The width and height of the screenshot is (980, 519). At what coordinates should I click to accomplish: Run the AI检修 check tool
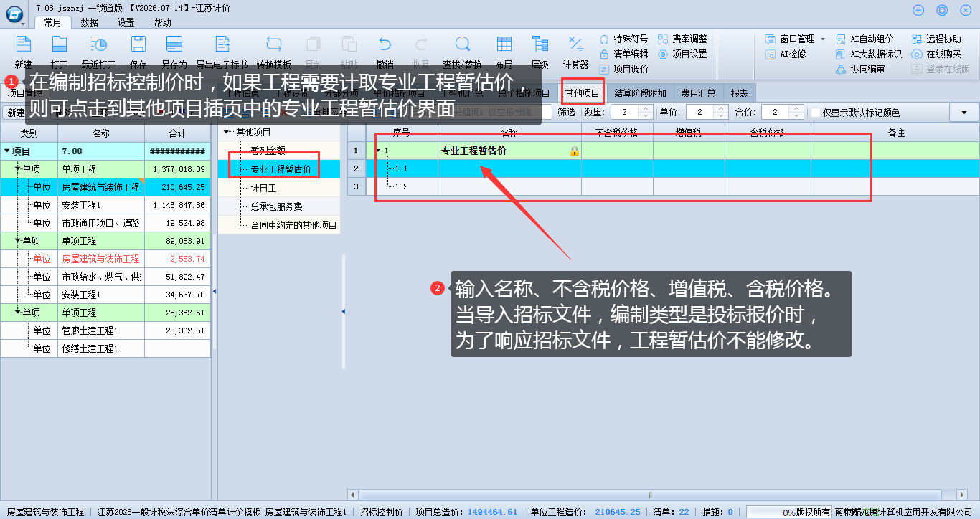coord(786,54)
